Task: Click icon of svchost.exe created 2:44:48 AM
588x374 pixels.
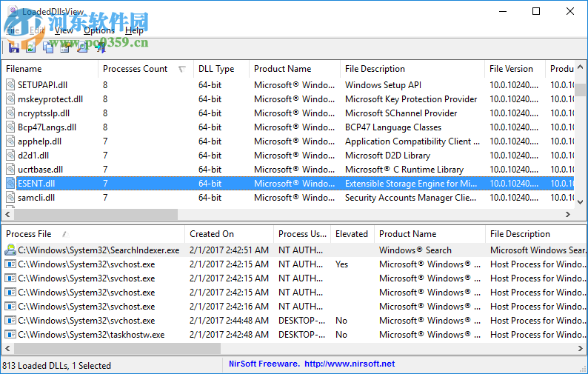Action: click(10, 321)
